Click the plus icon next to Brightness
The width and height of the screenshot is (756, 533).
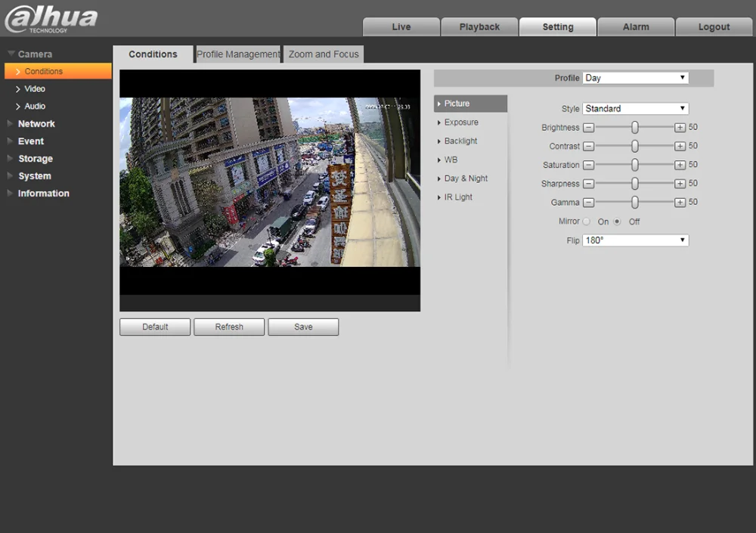(680, 128)
